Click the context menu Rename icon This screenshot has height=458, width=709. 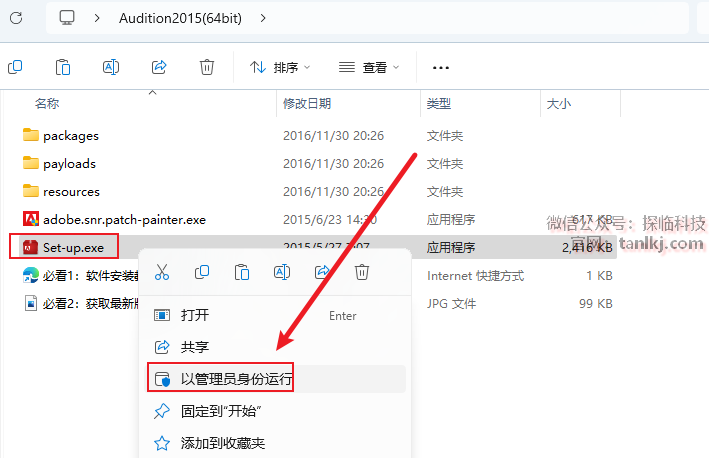282,272
